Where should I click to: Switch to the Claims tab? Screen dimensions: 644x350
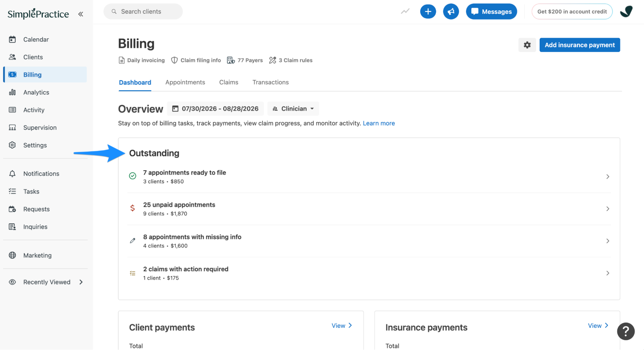click(229, 82)
